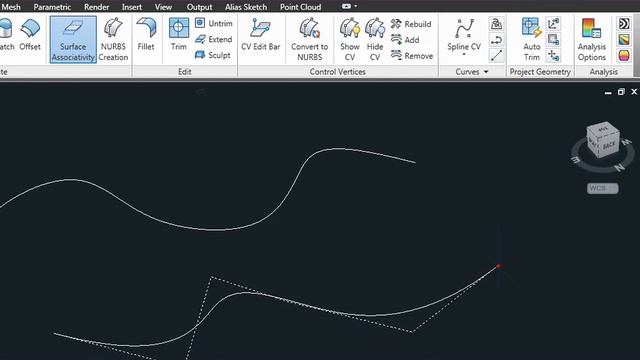
Task: Select the surface Fillet tool
Action: pos(146,35)
